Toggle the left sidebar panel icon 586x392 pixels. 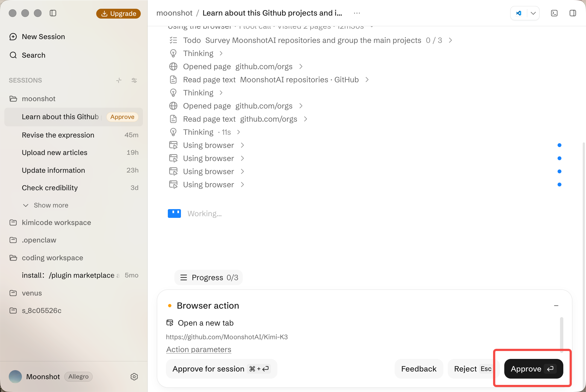53,13
